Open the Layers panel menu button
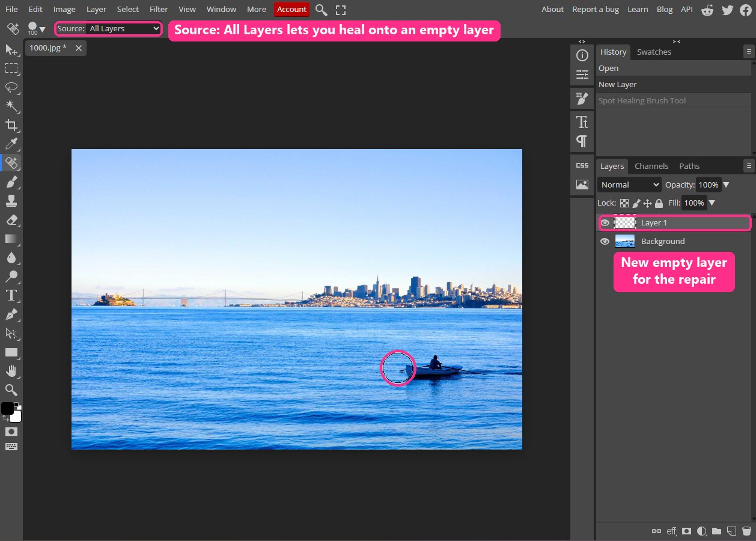The image size is (756, 541). [x=748, y=166]
